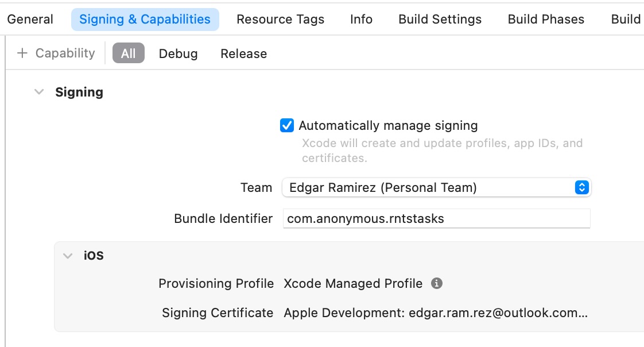This screenshot has height=347, width=644.
Task: Switch to the General tab
Action: pos(30,19)
